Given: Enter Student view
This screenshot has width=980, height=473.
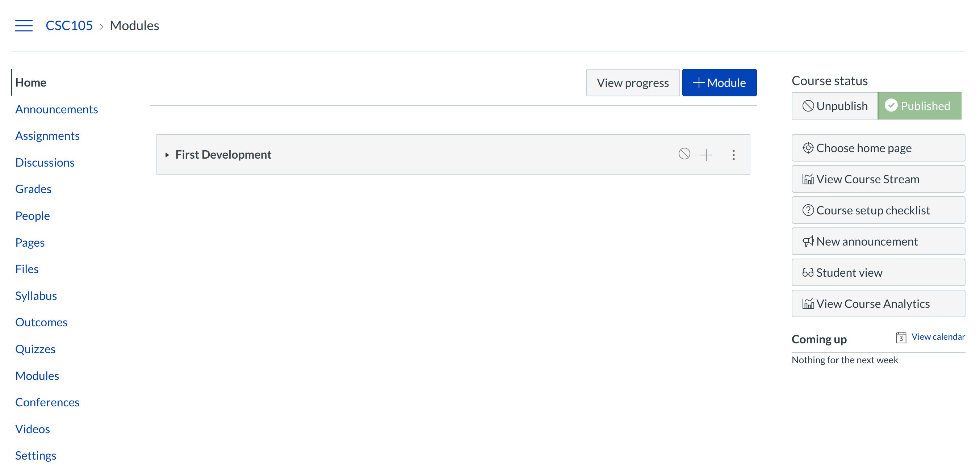Looking at the screenshot, I should coord(878,273).
